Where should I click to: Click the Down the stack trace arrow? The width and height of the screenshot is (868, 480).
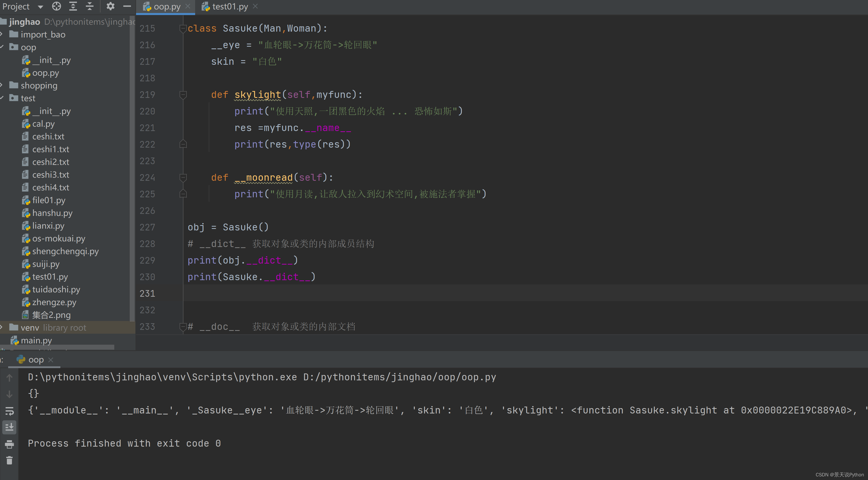pos(9,394)
